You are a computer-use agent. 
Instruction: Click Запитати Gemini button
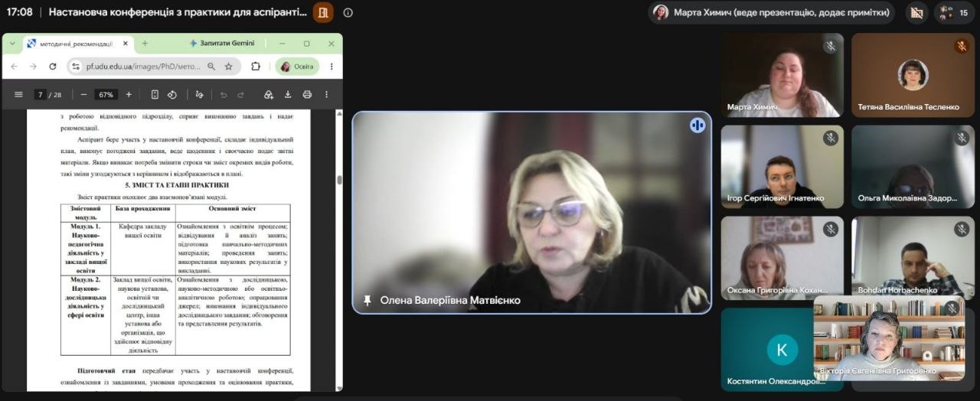(x=222, y=44)
